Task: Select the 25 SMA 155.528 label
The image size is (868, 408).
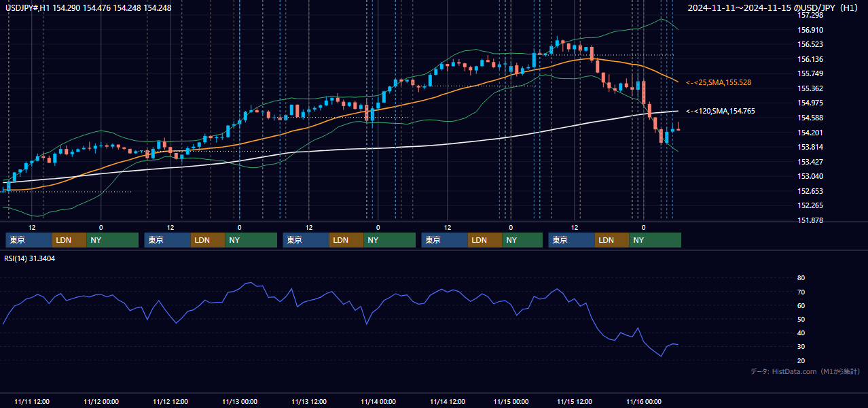Action: pos(719,82)
